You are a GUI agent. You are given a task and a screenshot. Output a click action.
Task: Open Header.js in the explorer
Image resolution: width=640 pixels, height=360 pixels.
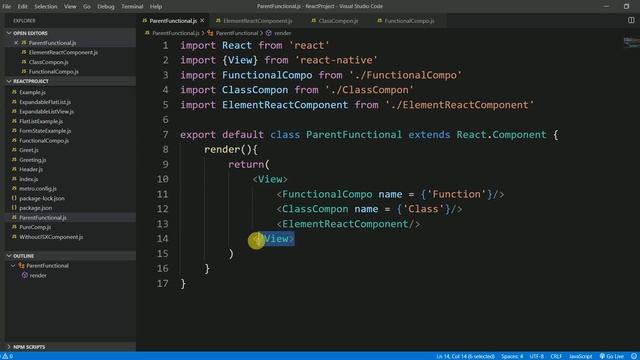tap(31, 169)
